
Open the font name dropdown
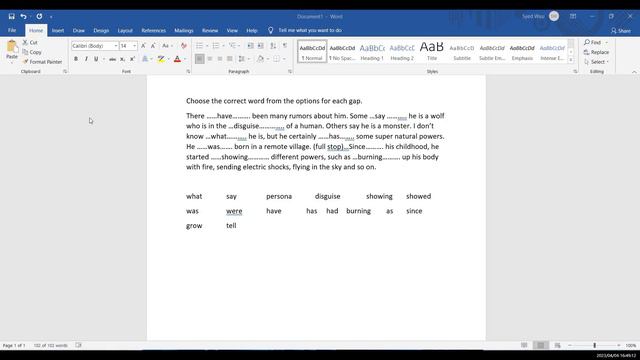click(116, 46)
